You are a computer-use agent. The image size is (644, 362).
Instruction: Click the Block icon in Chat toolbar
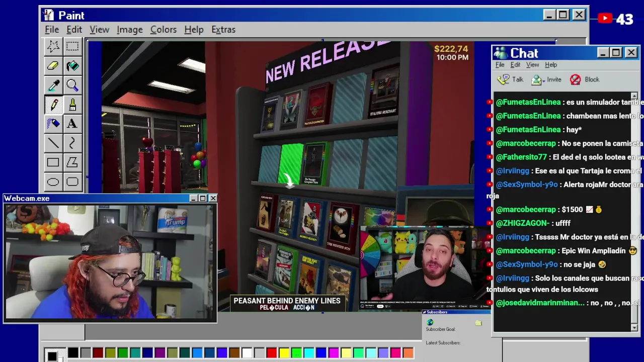click(575, 79)
